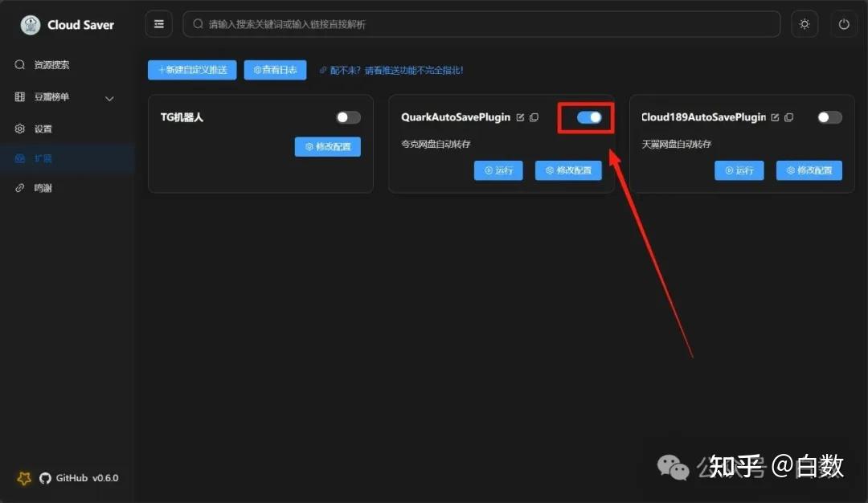Enable the TG机器人 toggle
The height and width of the screenshot is (503, 868).
coord(348,117)
